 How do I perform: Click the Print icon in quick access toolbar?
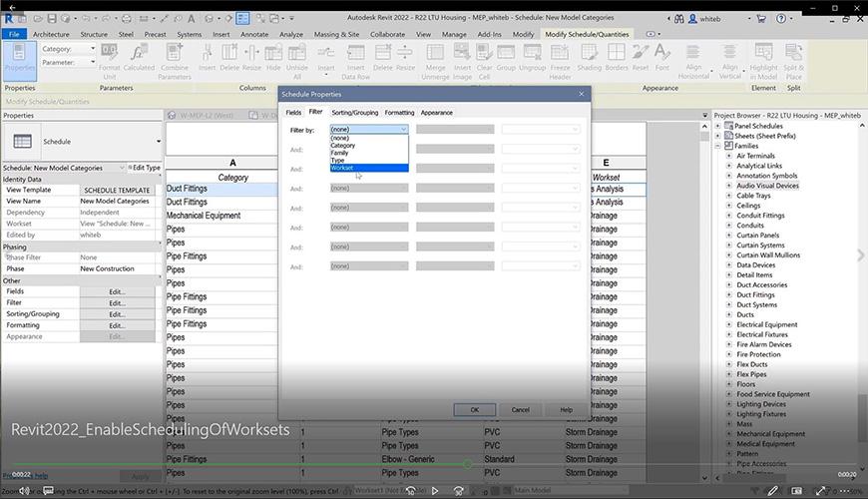coord(127,18)
